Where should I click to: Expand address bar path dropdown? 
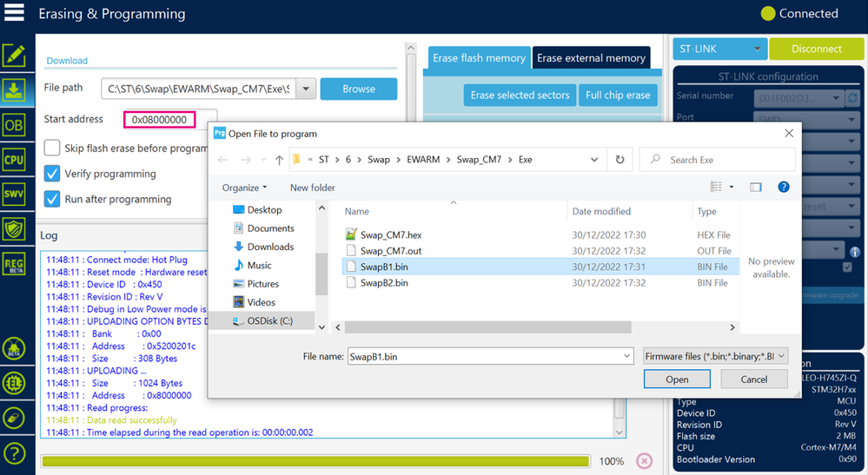click(594, 160)
